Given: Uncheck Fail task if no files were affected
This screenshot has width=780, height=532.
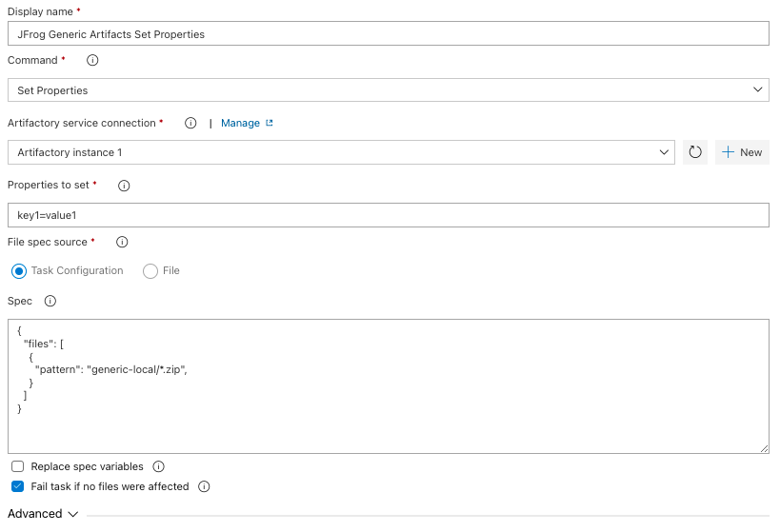Looking at the screenshot, I should (18, 486).
